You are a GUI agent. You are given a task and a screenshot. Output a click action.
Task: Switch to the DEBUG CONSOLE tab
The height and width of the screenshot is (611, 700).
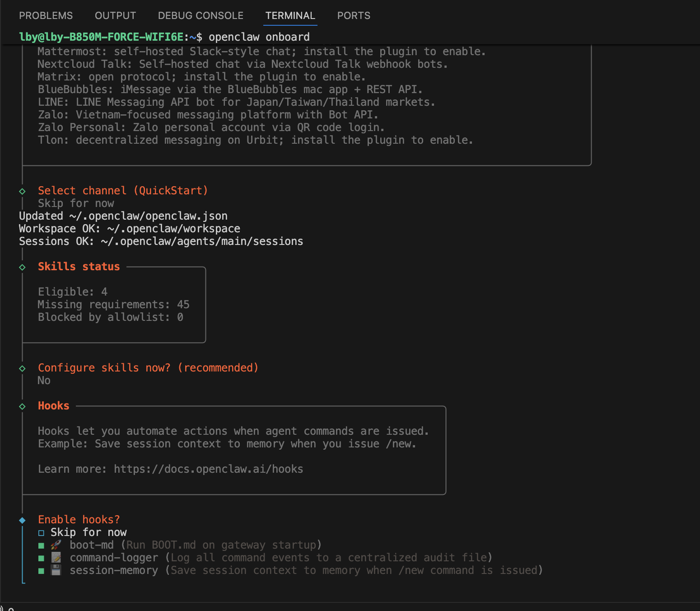(x=201, y=16)
